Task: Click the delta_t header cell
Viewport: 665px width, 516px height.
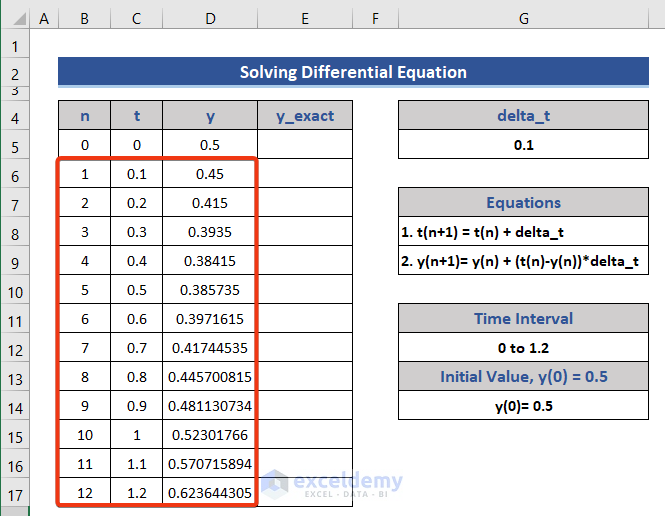Action: tap(524, 116)
